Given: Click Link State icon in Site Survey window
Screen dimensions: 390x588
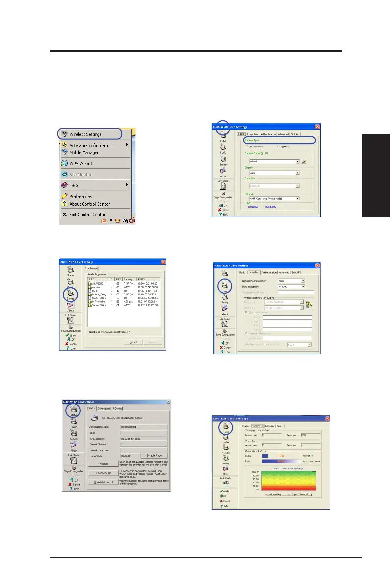Looking at the screenshot, I should pos(70,320).
